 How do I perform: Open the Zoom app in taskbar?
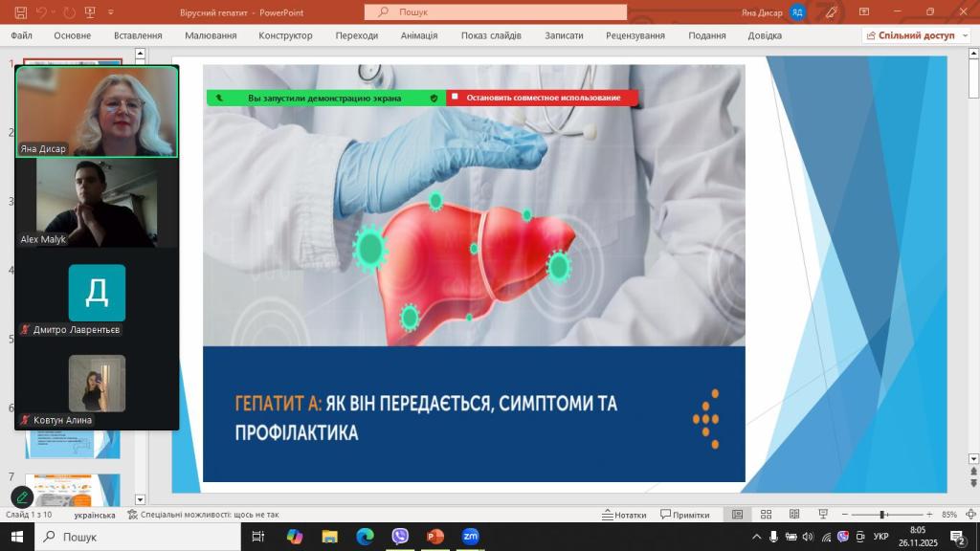coord(470,537)
